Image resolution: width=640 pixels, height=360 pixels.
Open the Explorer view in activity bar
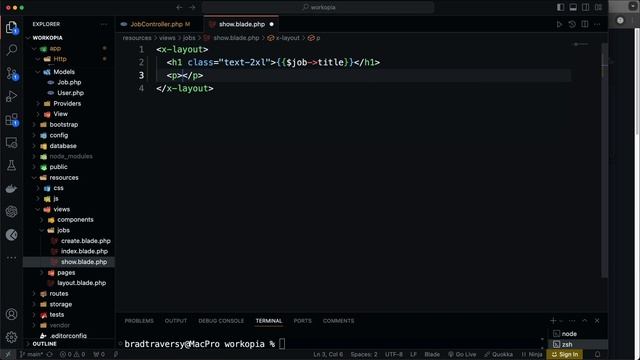tap(11, 28)
